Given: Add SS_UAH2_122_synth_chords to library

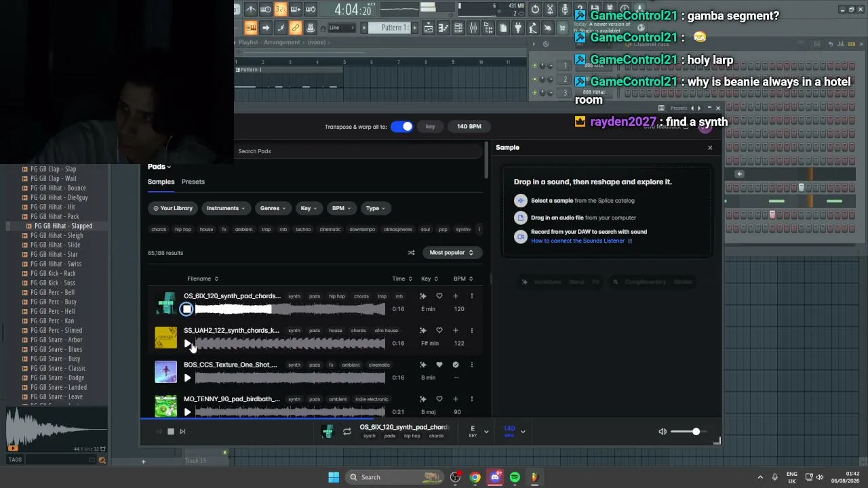Looking at the screenshot, I should point(456,331).
